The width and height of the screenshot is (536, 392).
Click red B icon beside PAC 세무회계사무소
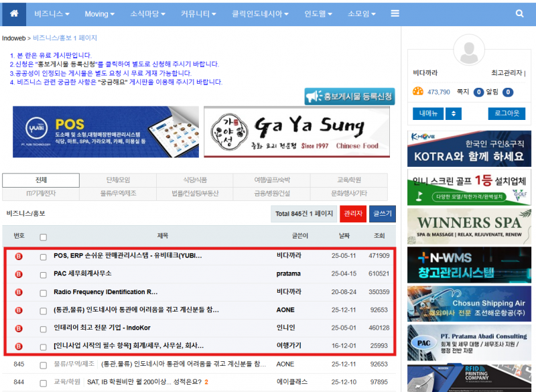pos(19,274)
